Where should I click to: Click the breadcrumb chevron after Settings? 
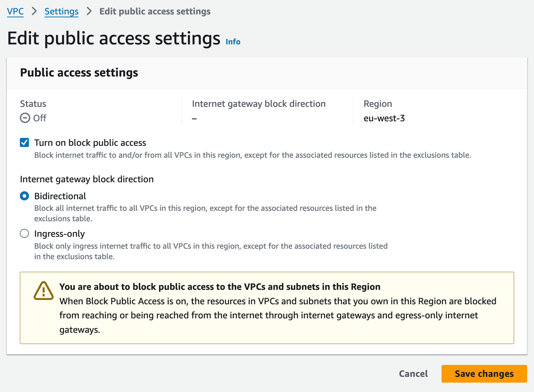click(89, 11)
